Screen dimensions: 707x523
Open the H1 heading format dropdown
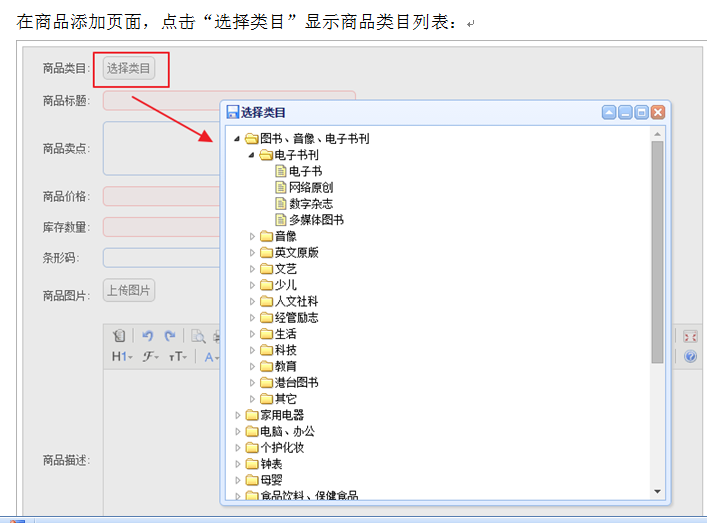point(122,357)
